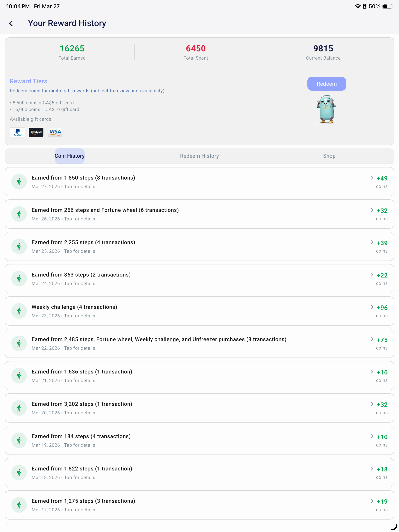Tap the 16265 Total Earned value
The height and width of the screenshot is (532, 399).
[72, 48]
